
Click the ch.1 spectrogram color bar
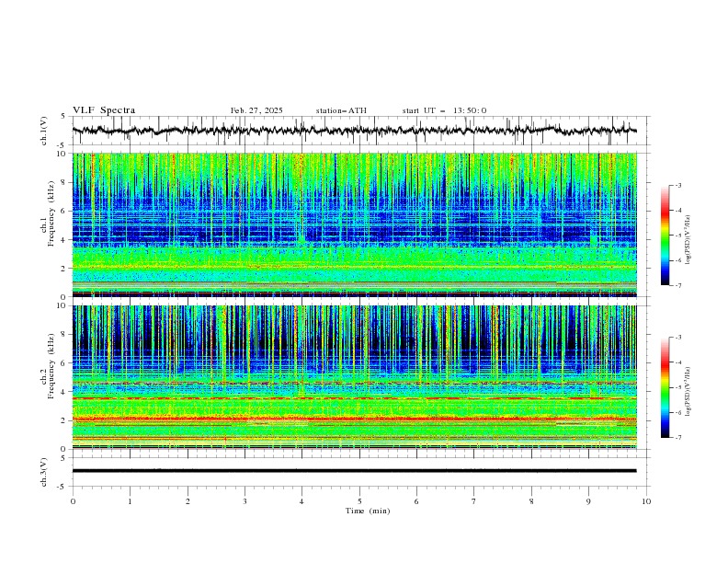(x=665, y=236)
